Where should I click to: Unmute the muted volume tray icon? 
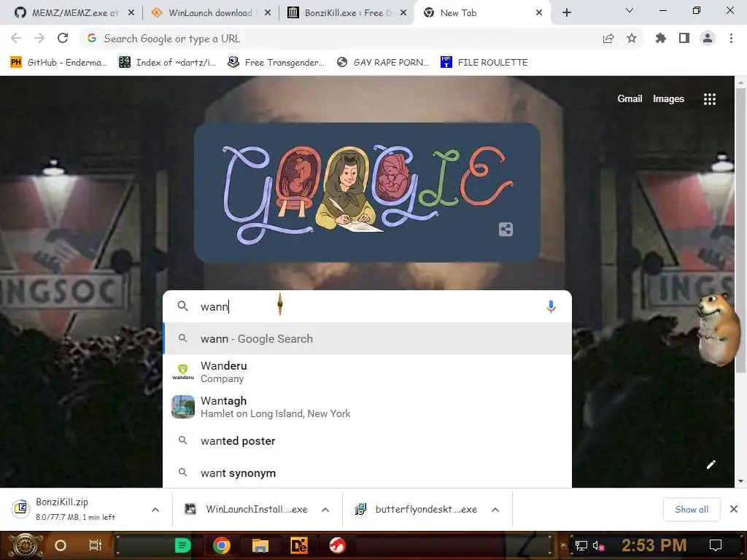598,545
